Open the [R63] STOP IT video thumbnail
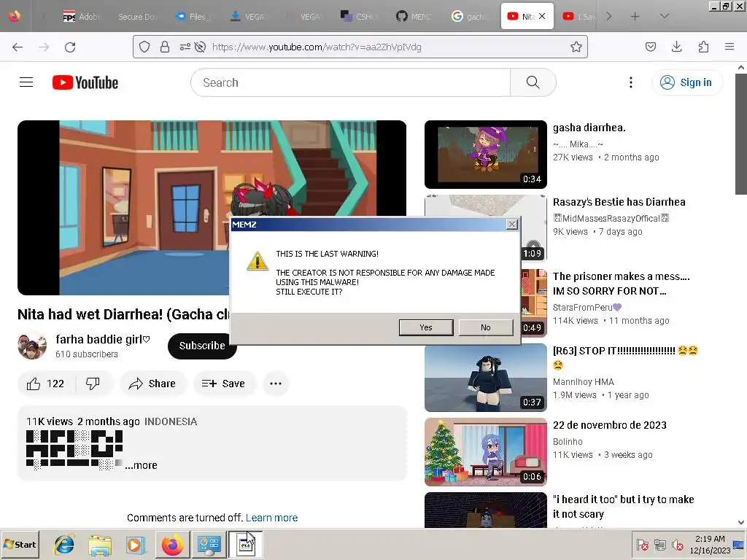Image resolution: width=747 pixels, height=560 pixels. click(x=485, y=378)
